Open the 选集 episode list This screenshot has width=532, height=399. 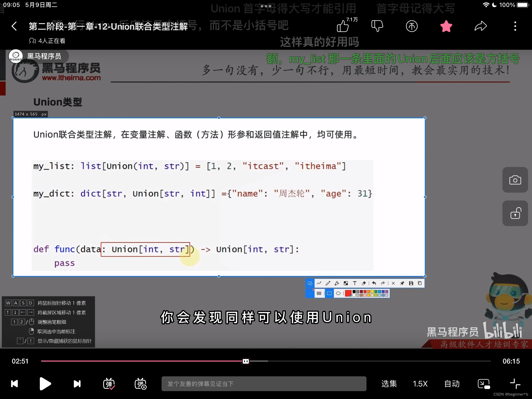click(389, 384)
